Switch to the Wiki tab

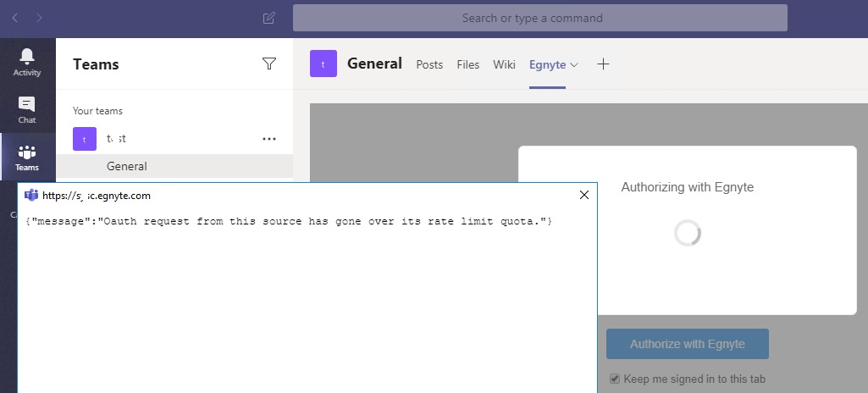(505, 64)
